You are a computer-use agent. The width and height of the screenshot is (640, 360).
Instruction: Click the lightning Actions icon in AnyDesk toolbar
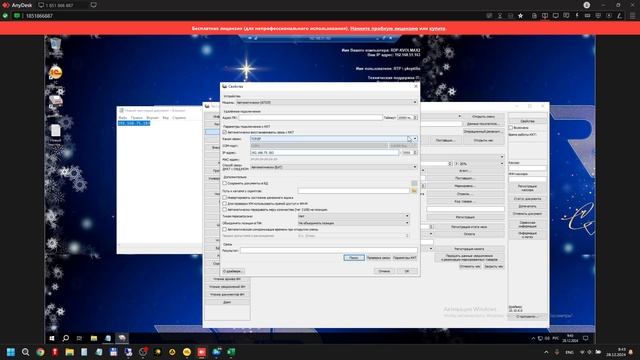577,16
